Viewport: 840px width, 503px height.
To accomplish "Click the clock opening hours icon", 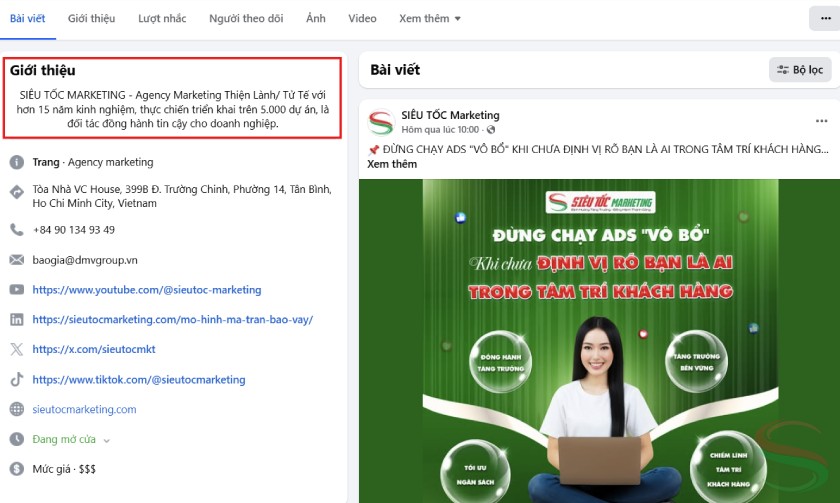I will (17, 439).
